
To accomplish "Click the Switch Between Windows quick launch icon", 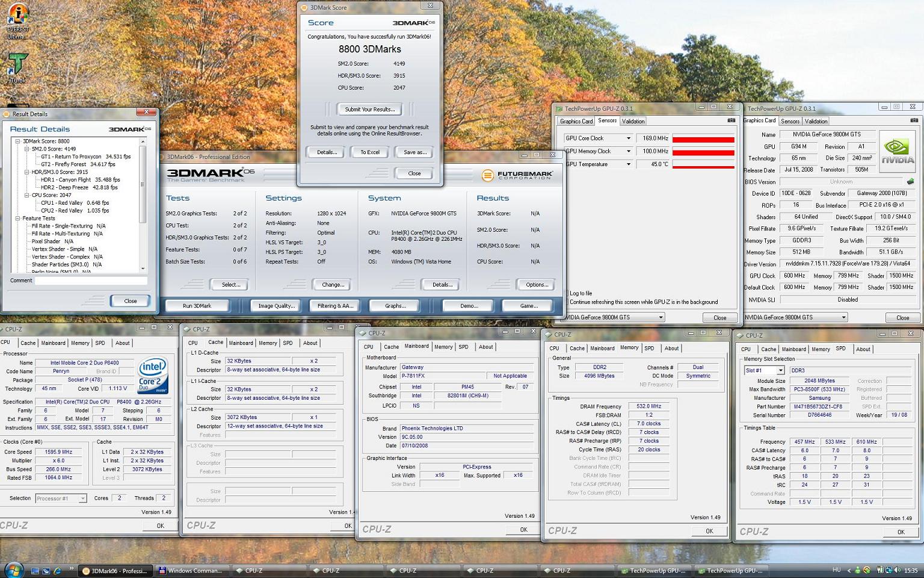I will (47, 571).
